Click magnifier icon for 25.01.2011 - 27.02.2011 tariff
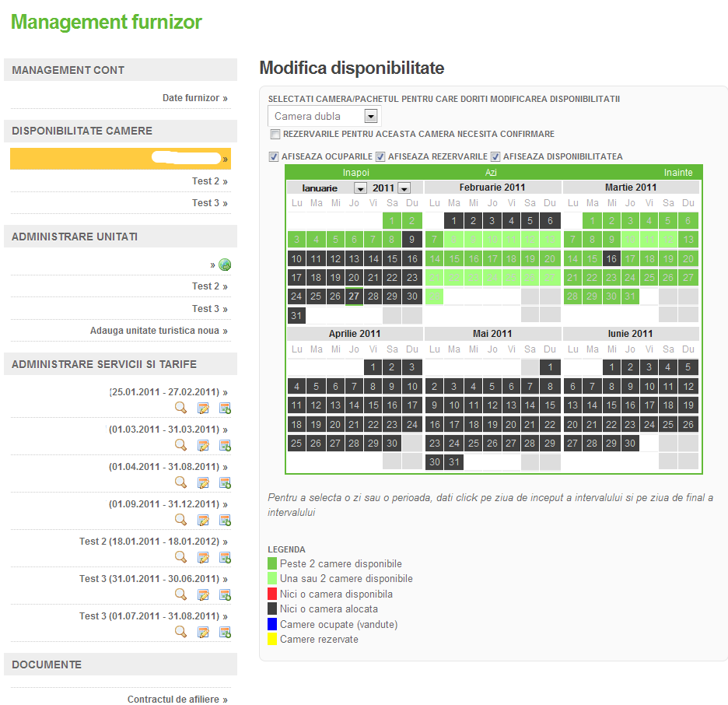This screenshot has width=728, height=705. (x=180, y=408)
